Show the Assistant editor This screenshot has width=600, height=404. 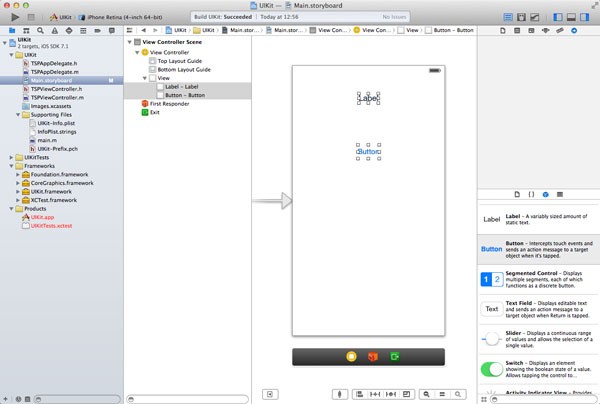(x=521, y=17)
